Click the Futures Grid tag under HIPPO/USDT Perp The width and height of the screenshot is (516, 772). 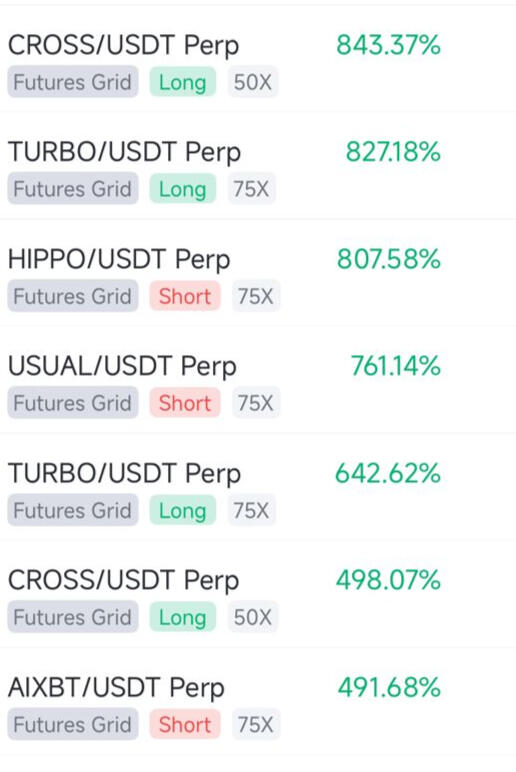point(73,296)
